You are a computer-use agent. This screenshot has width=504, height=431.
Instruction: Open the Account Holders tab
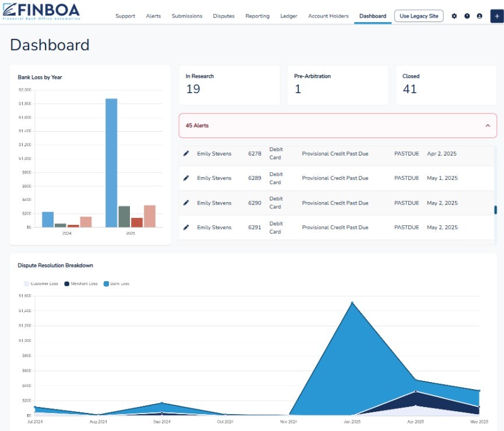tap(328, 16)
